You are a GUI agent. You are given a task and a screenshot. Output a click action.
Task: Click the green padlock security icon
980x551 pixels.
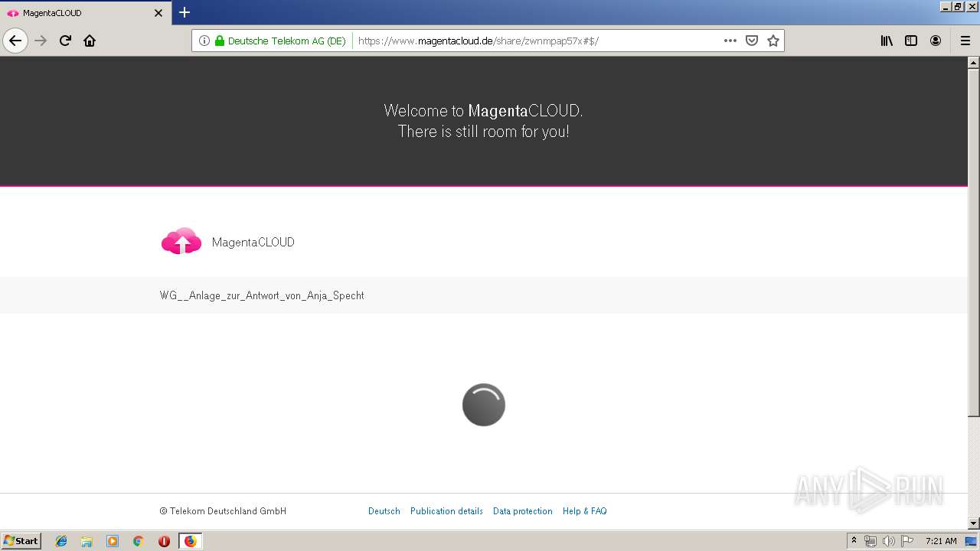coord(220,41)
